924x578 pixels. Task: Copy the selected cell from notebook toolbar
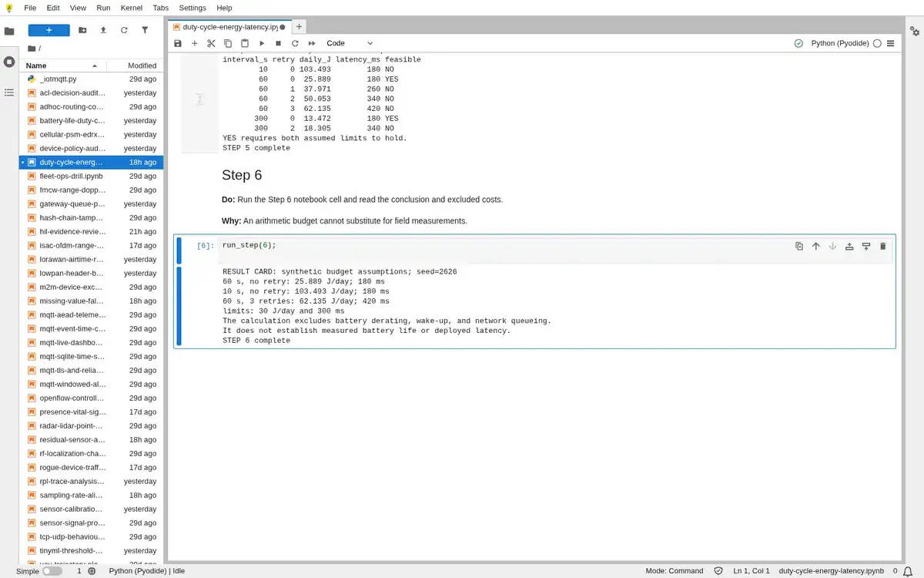(x=228, y=43)
